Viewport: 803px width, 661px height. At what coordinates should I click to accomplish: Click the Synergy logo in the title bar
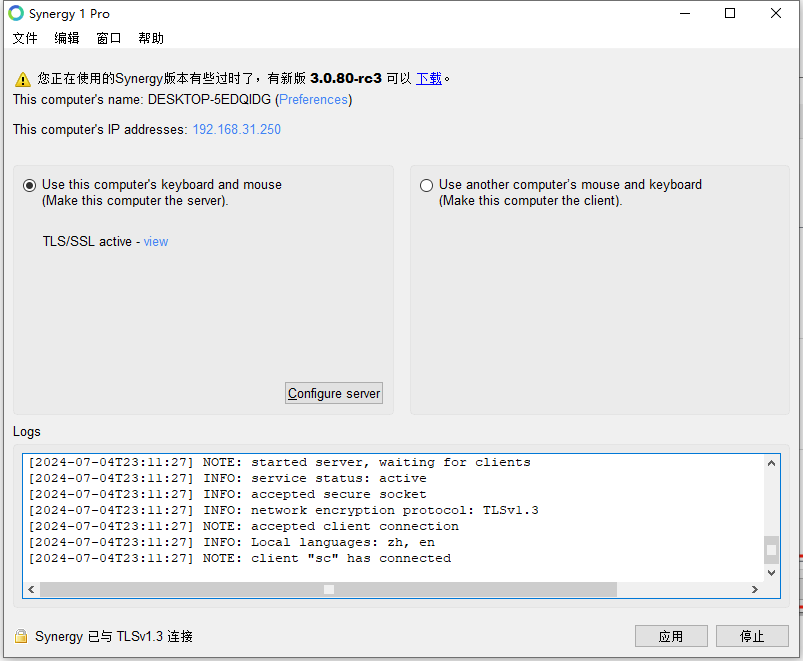point(16,13)
